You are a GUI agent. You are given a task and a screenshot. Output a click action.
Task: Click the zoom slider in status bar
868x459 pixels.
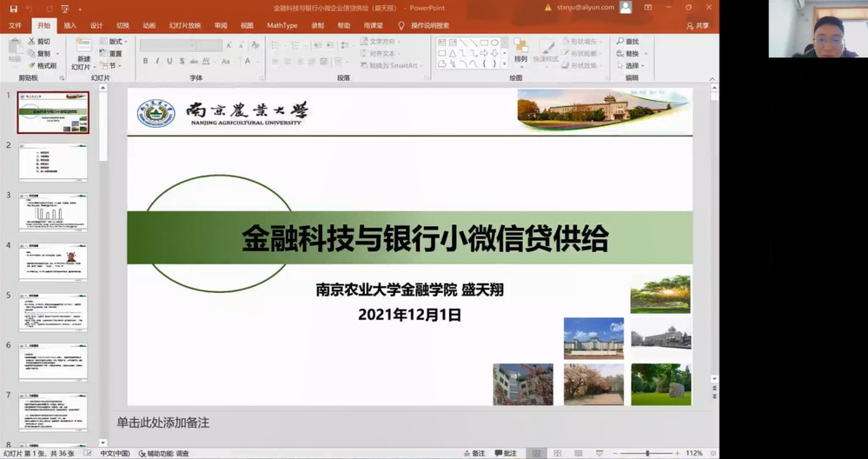point(647,453)
